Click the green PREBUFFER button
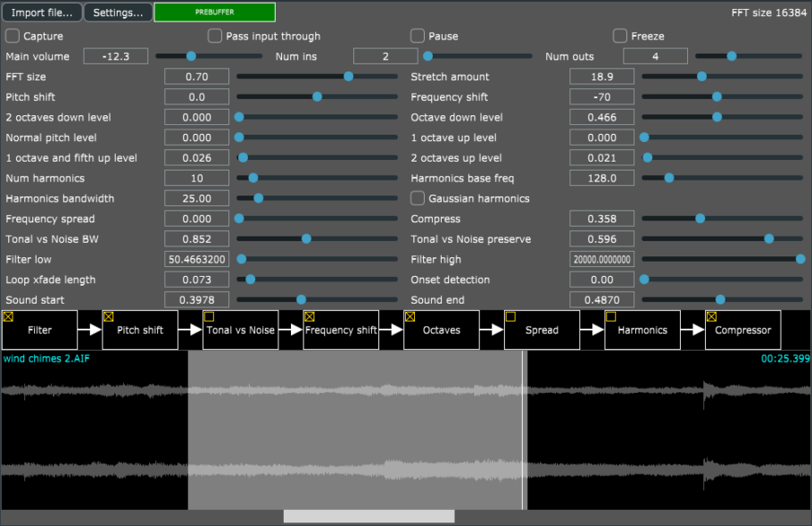Screen dimensions: 812x526 (213, 13)
